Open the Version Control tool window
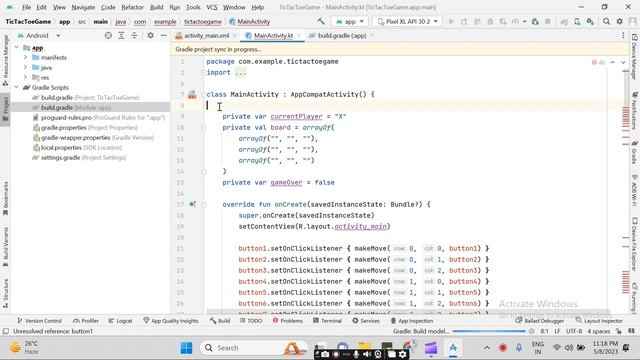The width and height of the screenshot is (640, 360). (39, 321)
